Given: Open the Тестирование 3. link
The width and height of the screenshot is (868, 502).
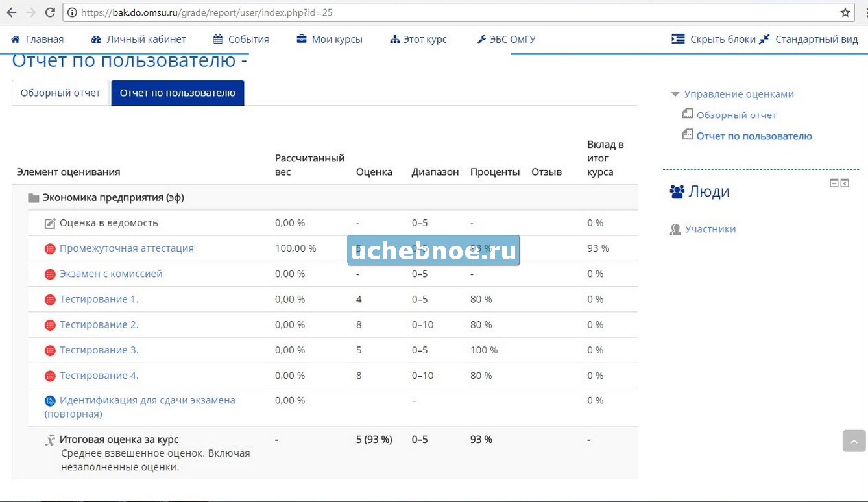Looking at the screenshot, I should [99, 350].
